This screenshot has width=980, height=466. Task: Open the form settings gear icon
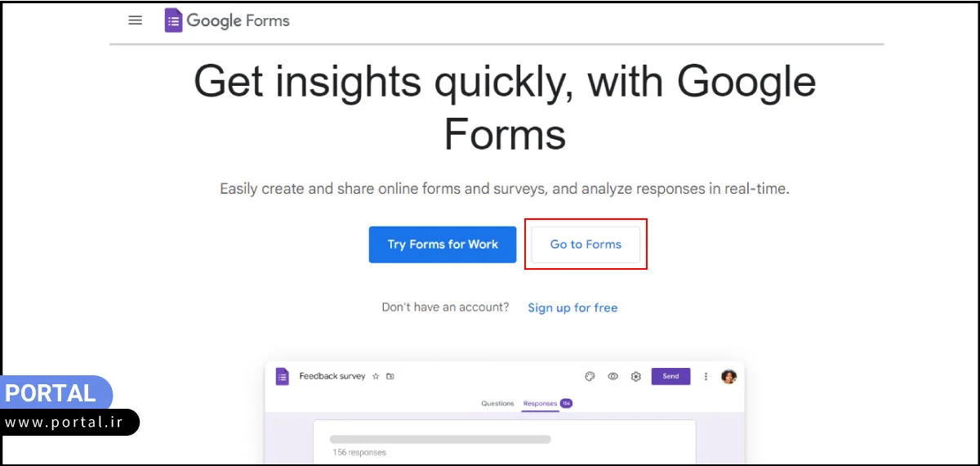636,376
